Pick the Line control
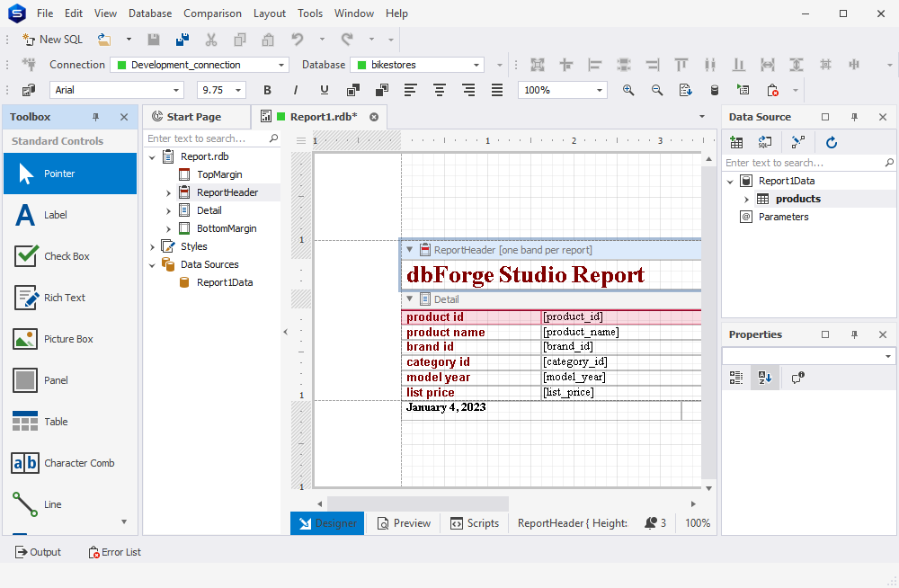This screenshot has height=588, width=899. point(70,504)
